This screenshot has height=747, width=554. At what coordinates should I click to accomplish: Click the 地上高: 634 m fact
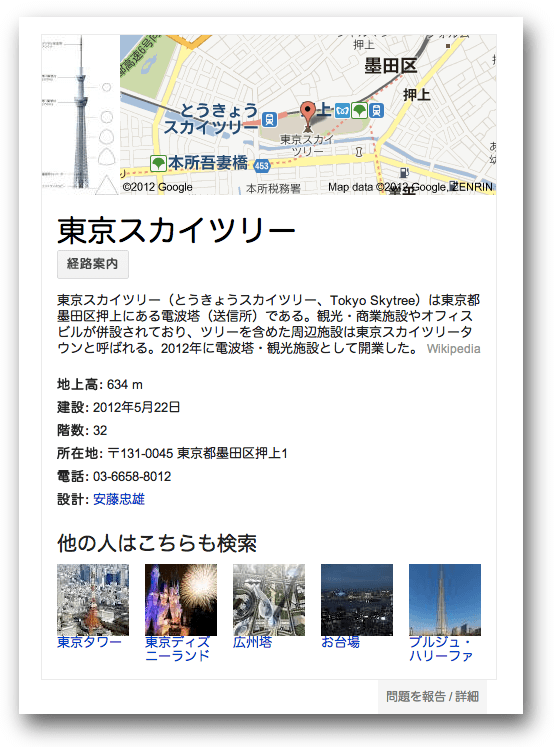pyautogui.click(x=100, y=384)
